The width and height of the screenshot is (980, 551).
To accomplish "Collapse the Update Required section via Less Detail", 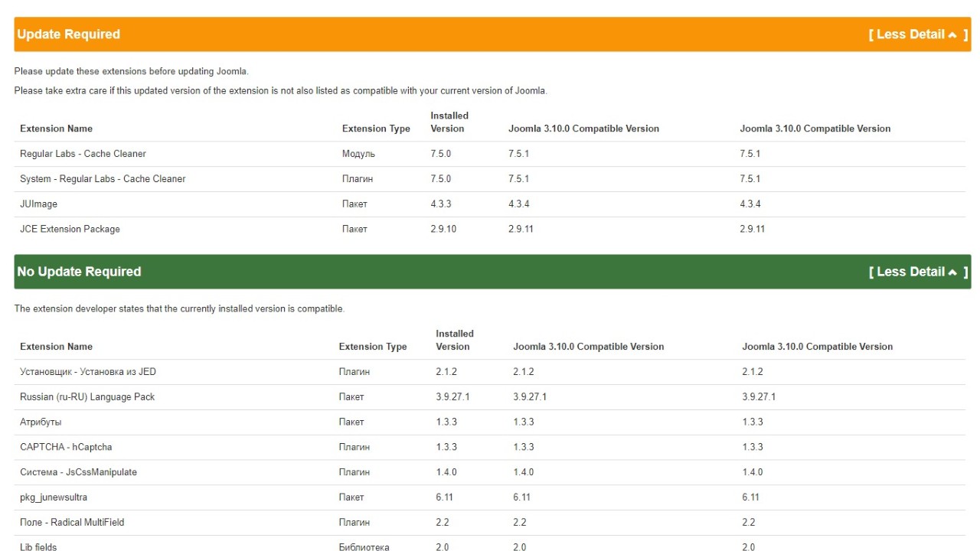I will pos(918,34).
